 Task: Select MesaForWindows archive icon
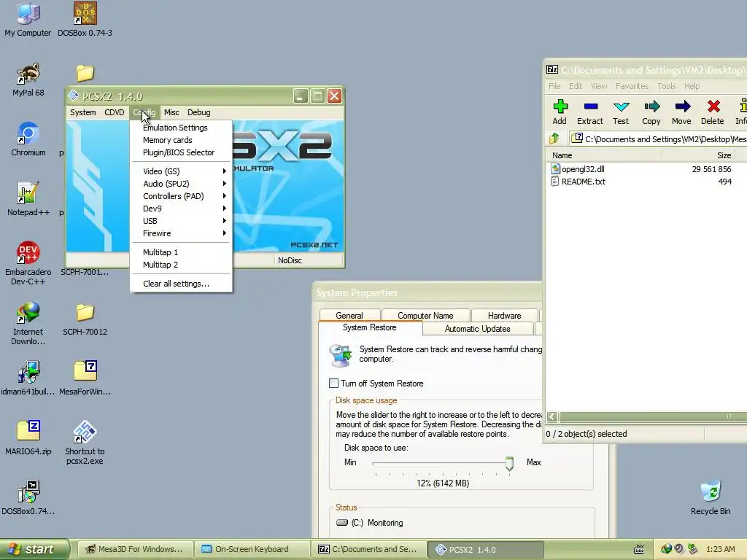click(x=85, y=371)
